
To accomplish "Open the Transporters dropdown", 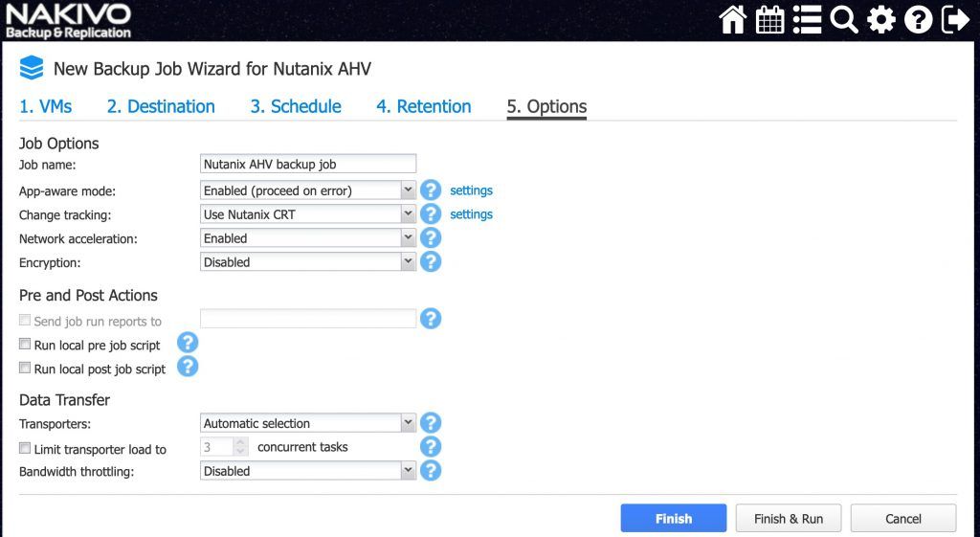I will tap(307, 422).
